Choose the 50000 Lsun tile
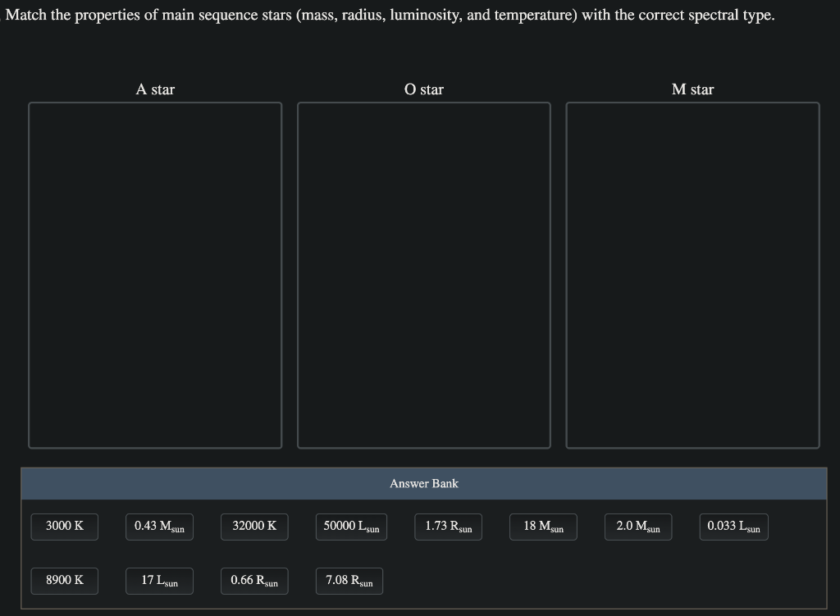The width and height of the screenshot is (840, 616). pyautogui.click(x=351, y=527)
